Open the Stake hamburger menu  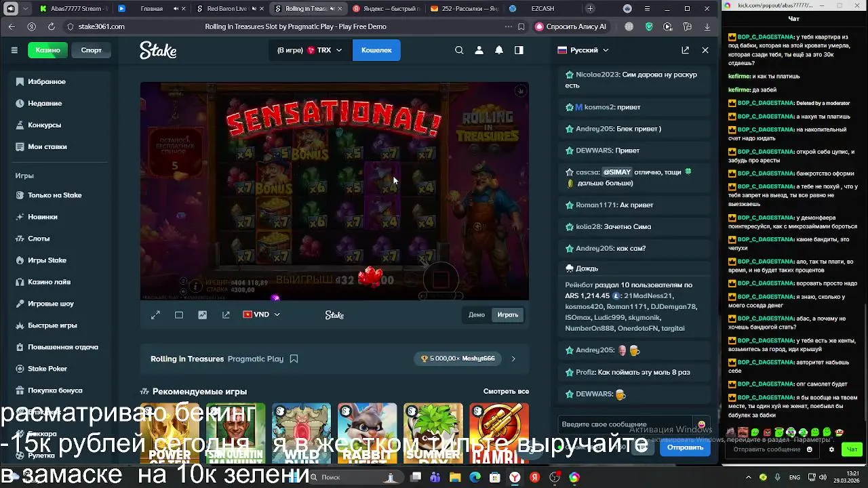coord(14,50)
